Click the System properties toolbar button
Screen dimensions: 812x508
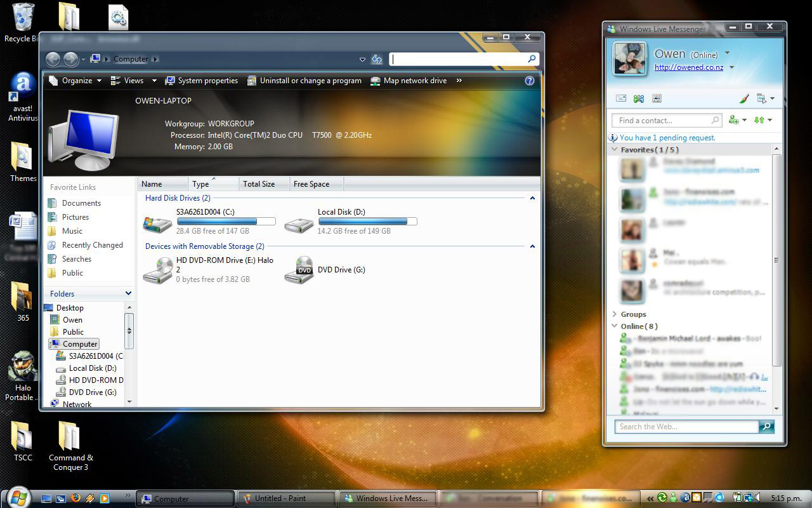(201, 81)
